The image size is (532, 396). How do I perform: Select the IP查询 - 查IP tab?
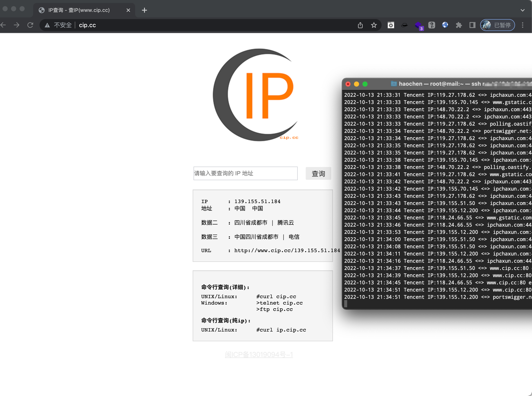coord(84,10)
